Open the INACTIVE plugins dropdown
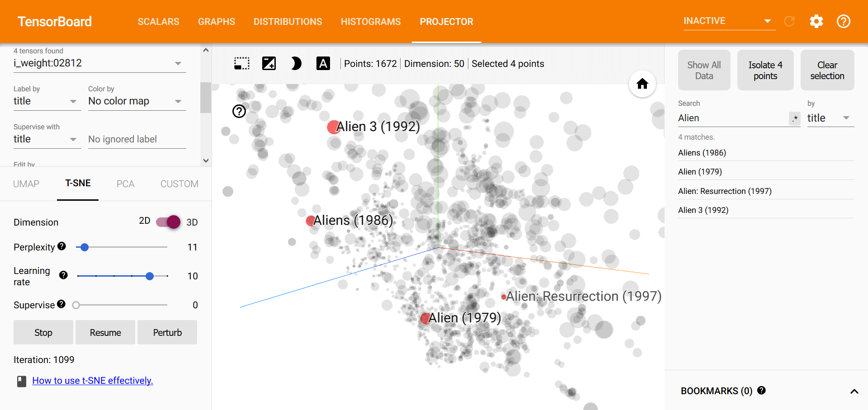868x410 pixels. pos(728,21)
